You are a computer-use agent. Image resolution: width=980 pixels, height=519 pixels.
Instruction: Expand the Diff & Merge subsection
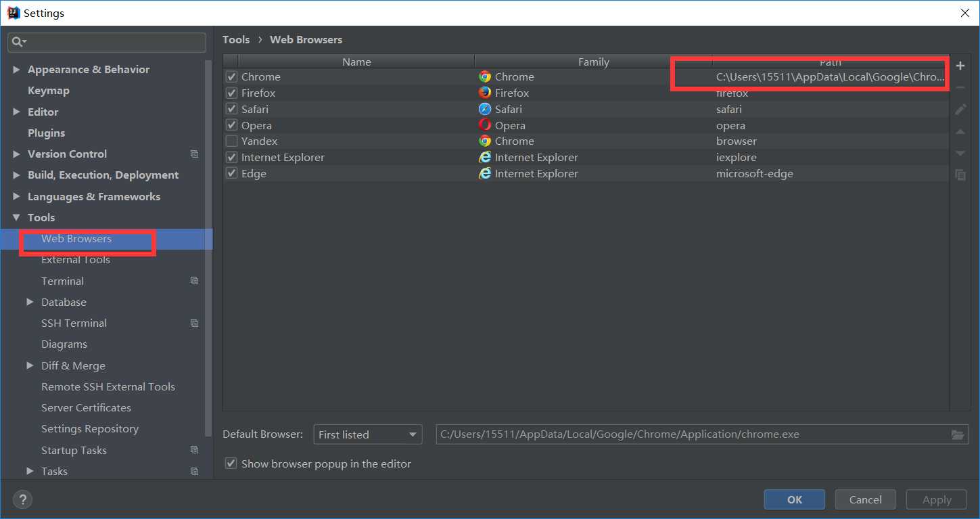click(30, 365)
